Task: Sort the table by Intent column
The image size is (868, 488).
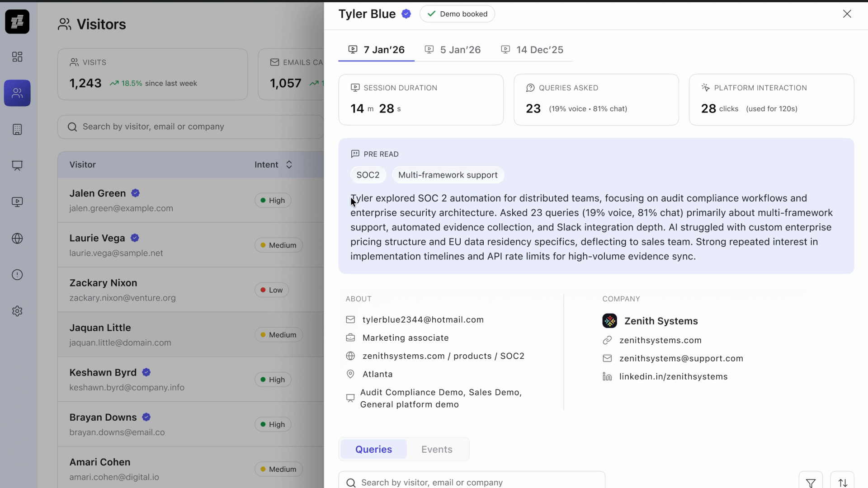Action: 289,165
